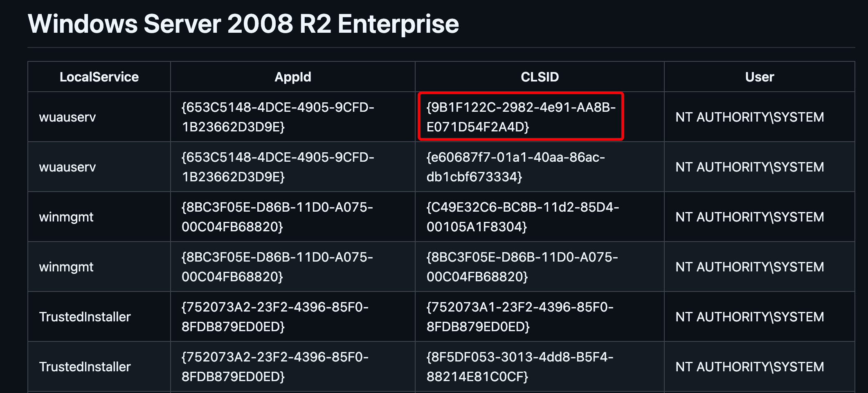Click wuauserv in the first table row
Viewport: 868px width, 393px height.
tap(67, 117)
